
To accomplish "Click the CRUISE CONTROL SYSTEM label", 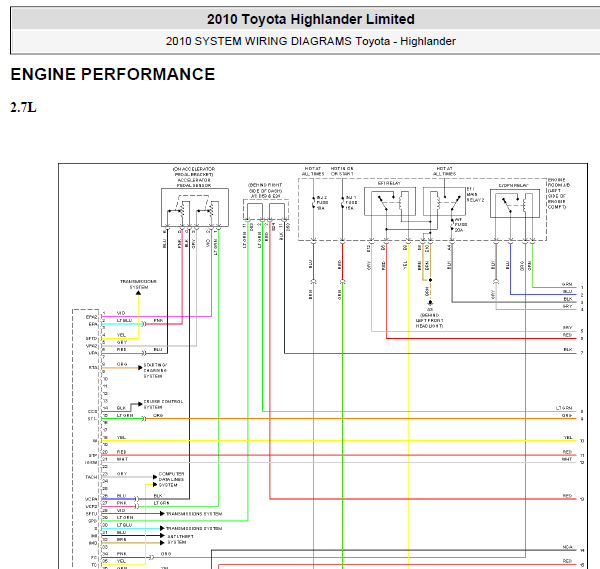I will (x=163, y=404).
